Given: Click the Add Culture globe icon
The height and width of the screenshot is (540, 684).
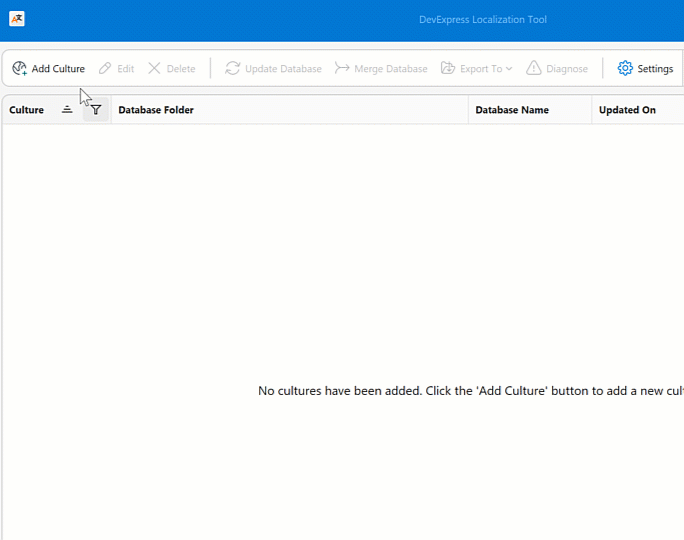Looking at the screenshot, I should (19, 68).
